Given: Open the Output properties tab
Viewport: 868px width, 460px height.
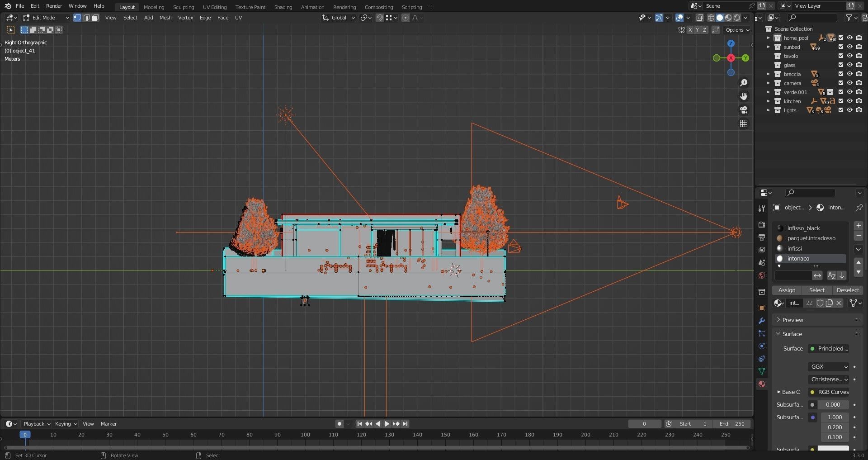Looking at the screenshot, I should pos(762,237).
